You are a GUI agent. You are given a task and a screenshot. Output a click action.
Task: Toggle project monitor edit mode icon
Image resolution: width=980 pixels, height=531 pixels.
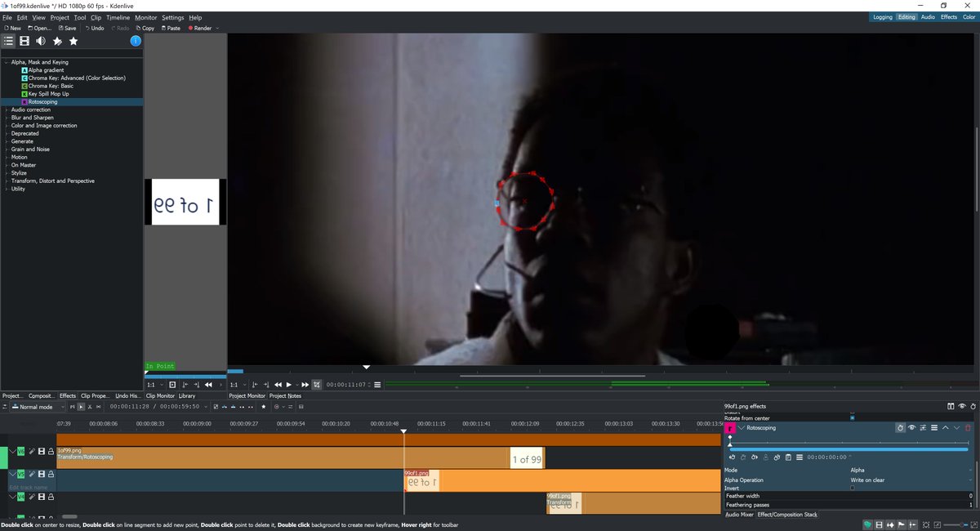coord(316,385)
